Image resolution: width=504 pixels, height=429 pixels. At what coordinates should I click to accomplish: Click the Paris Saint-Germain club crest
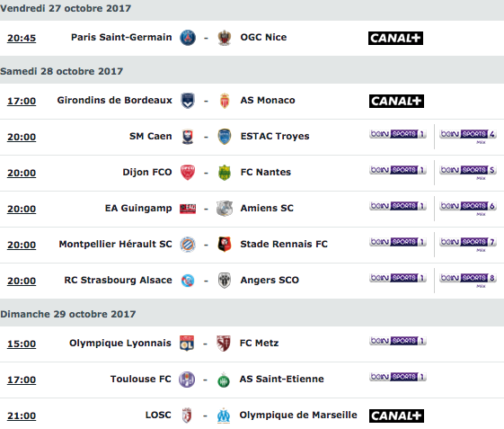tap(188, 38)
